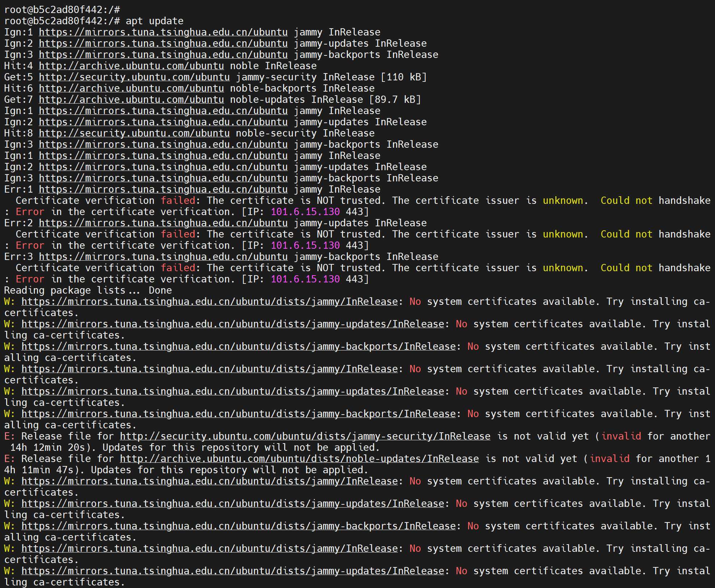
Task: Click the first yellow 'unknown.' text
Action: click(565, 201)
